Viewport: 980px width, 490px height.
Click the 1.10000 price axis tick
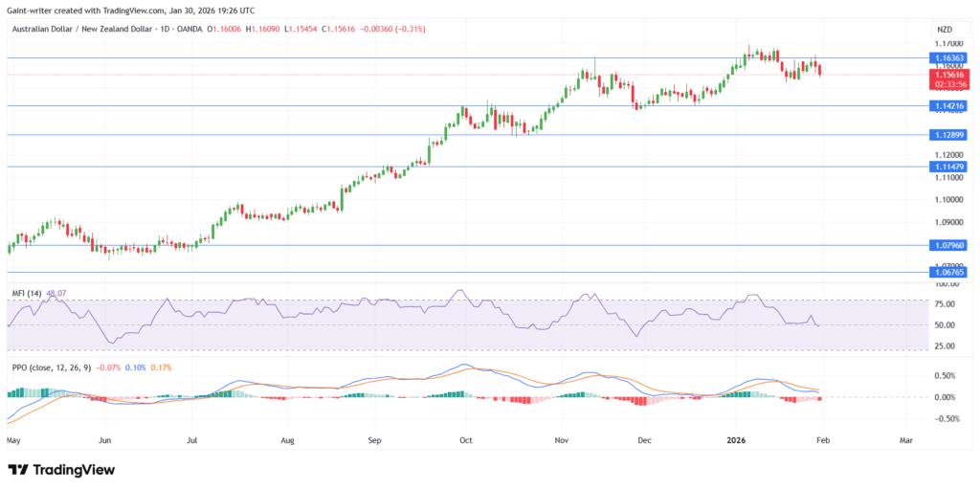click(950, 200)
